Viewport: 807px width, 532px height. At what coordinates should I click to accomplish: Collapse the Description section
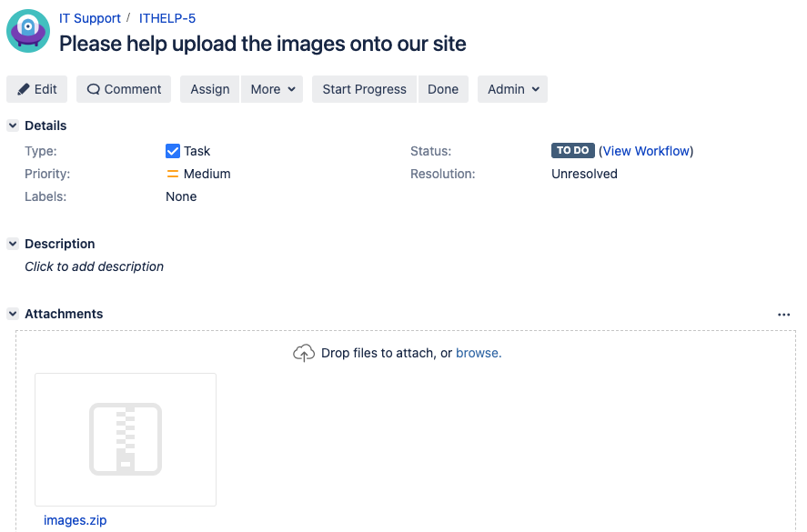click(x=13, y=244)
